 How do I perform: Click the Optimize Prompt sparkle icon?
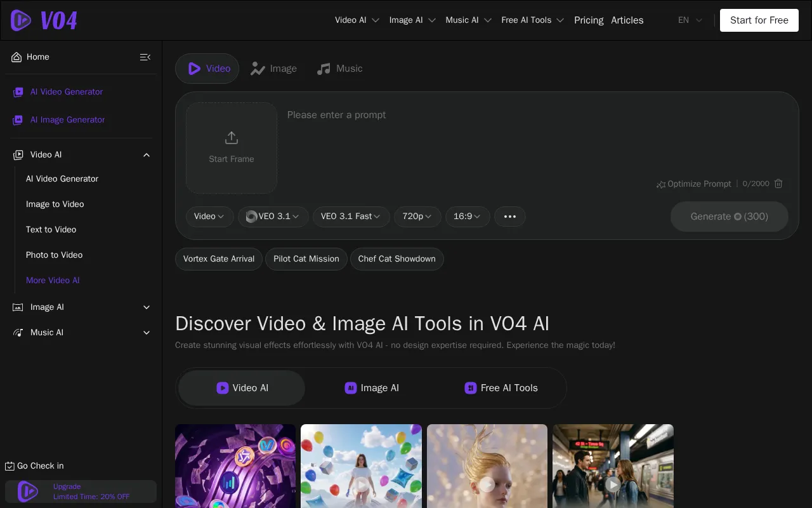click(x=661, y=184)
